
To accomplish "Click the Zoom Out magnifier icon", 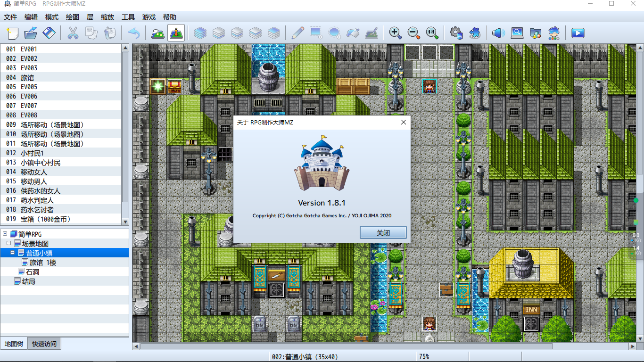I will [x=413, y=33].
